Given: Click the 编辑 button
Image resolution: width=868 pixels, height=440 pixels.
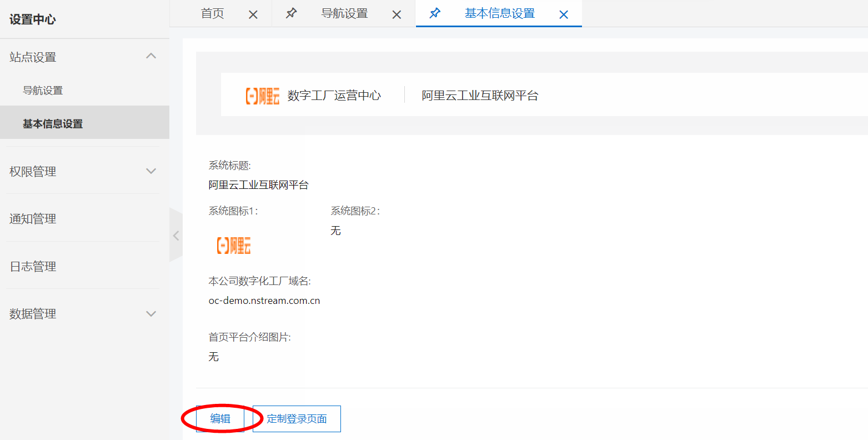Looking at the screenshot, I should pyautogui.click(x=220, y=419).
